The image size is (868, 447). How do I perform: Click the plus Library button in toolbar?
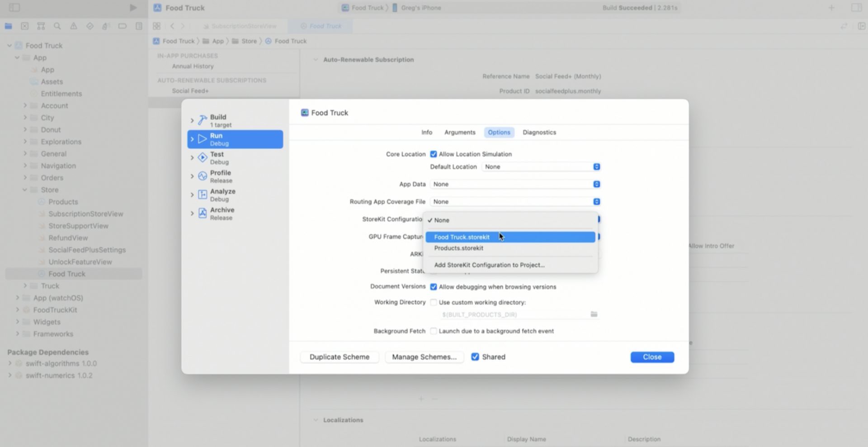point(831,8)
